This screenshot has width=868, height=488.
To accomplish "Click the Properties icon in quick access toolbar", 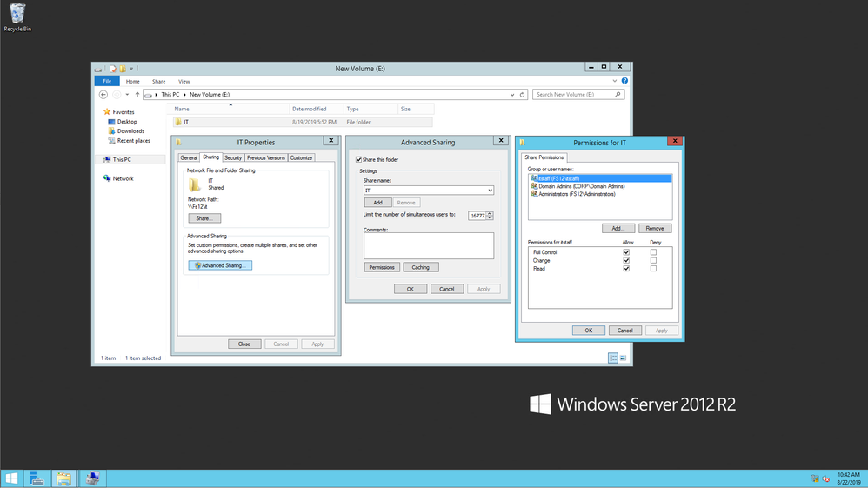I will (x=113, y=69).
